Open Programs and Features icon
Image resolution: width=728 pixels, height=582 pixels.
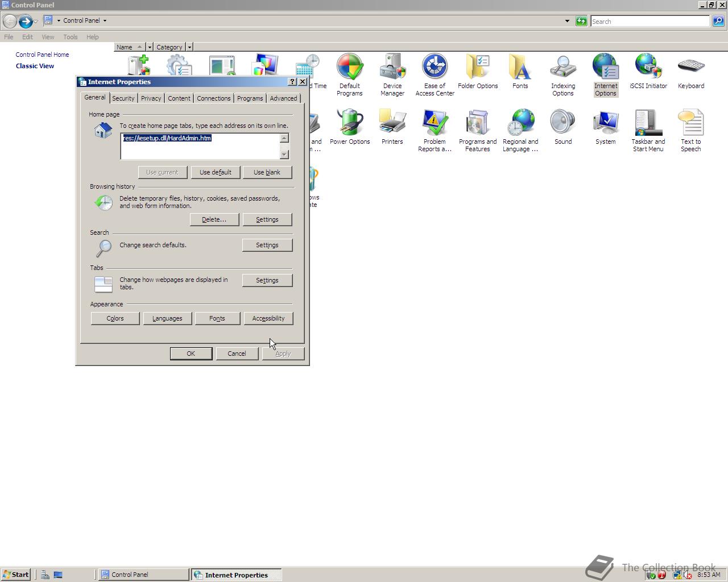click(x=478, y=130)
